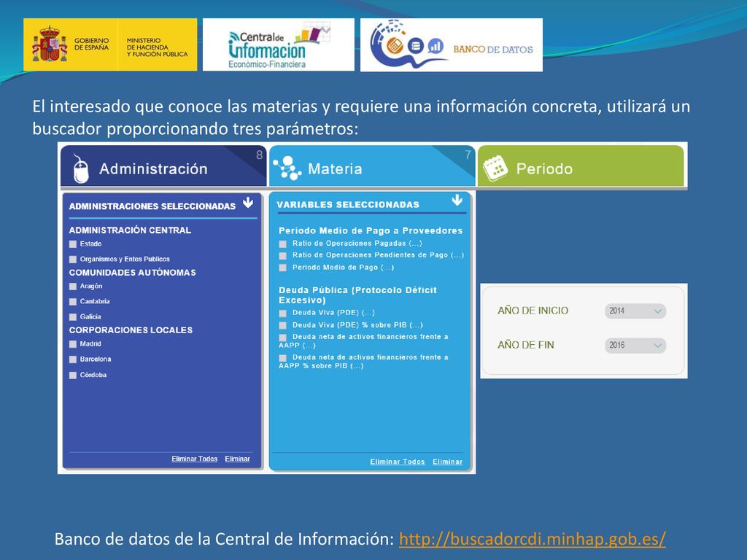This screenshot has width=747, height=560.
Task: Open the Periodo tab
Action: click(581, 166)
